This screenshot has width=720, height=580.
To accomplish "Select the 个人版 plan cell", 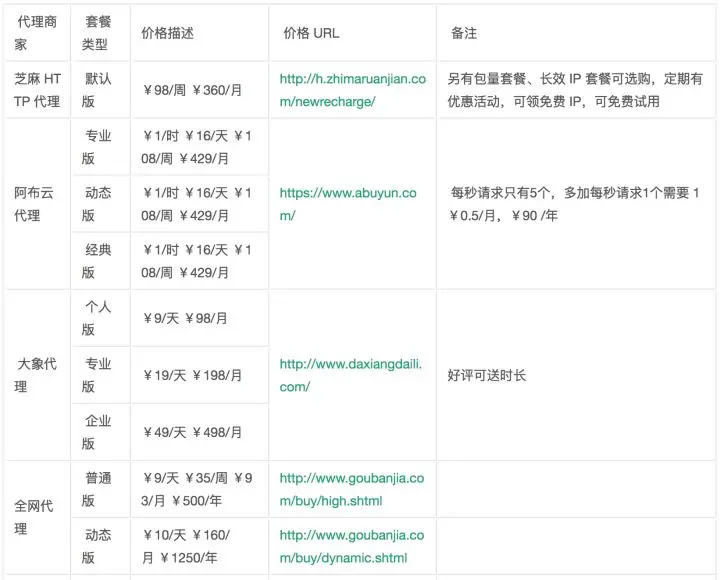I will 101,318.
